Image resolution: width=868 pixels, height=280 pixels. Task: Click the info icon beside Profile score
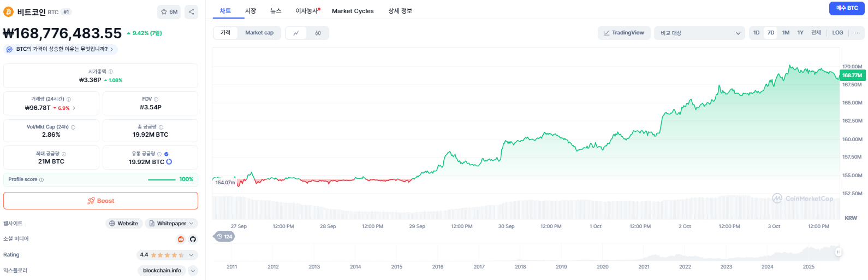(41, 179)
